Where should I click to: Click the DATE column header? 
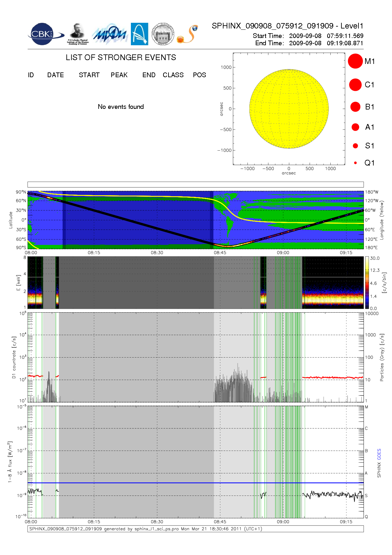pyautogui.click(x=56, y=75)
